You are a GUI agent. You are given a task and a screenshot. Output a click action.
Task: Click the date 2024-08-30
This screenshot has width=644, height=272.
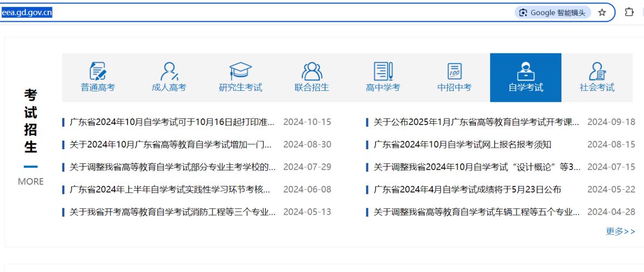307,144
